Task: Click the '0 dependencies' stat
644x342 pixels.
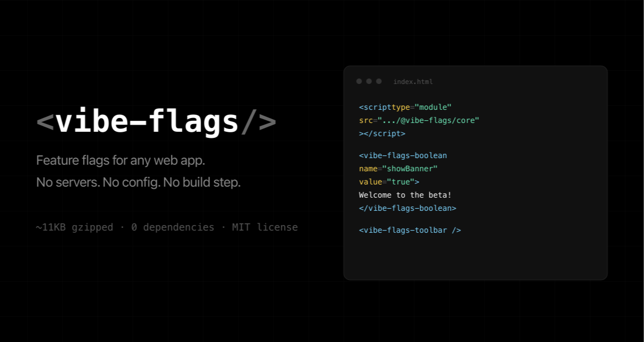Action: [x=173, y=227]
